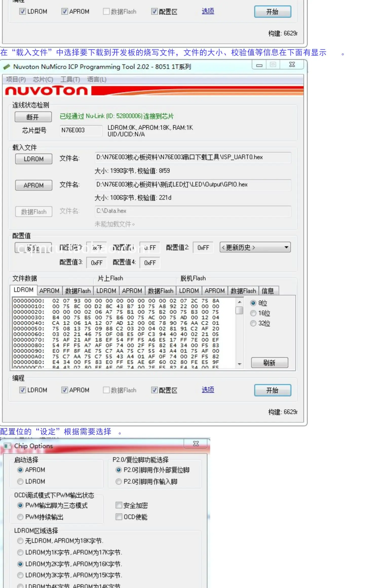This screenshot has width=380, height=588.
Task: Click the LDROM load file button
Action: (34, 159)
